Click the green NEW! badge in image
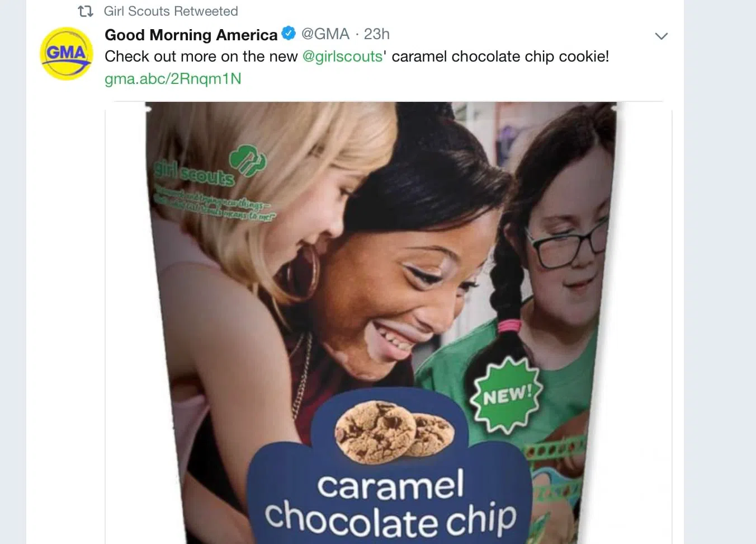 click(507, 395)
